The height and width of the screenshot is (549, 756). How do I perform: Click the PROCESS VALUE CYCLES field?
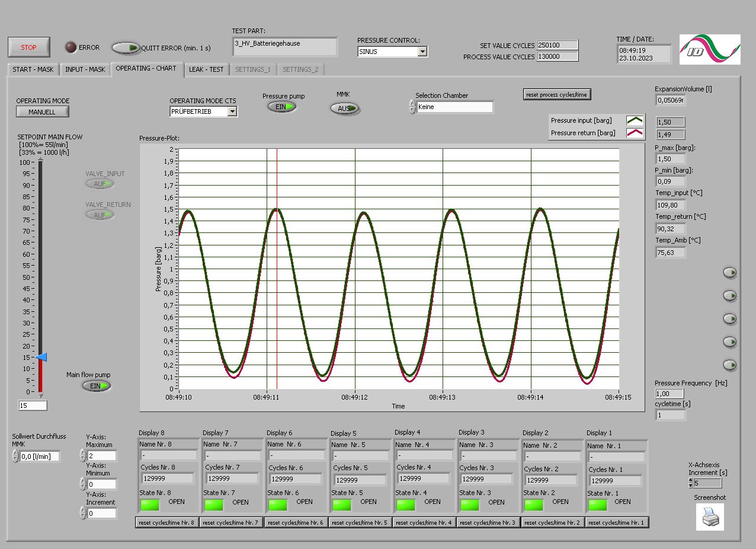[557, 56]
